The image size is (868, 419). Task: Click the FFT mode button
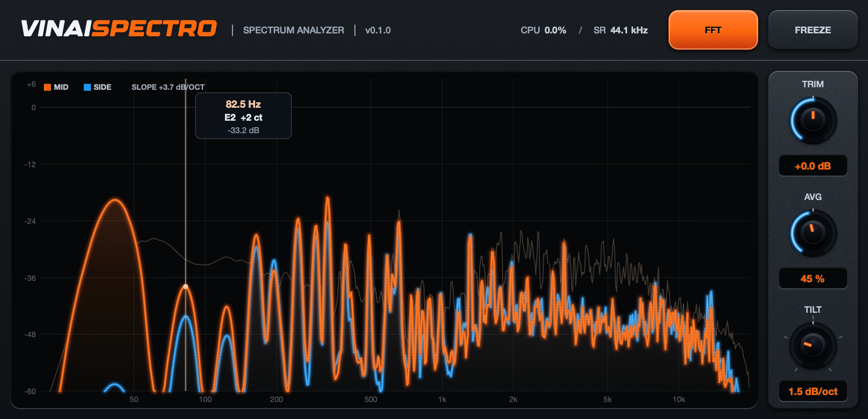713,30
